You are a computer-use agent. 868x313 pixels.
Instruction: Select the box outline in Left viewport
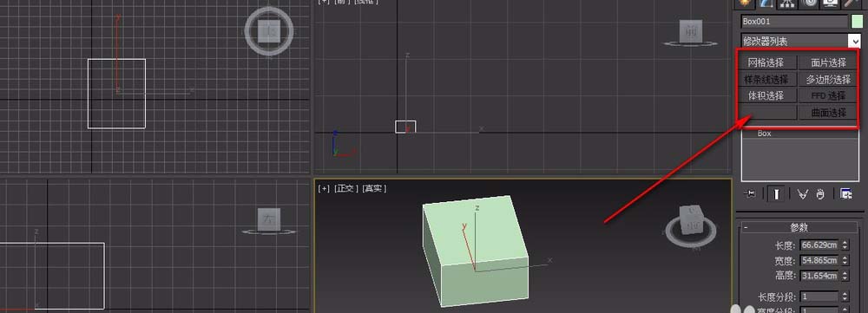coord(52,276)
